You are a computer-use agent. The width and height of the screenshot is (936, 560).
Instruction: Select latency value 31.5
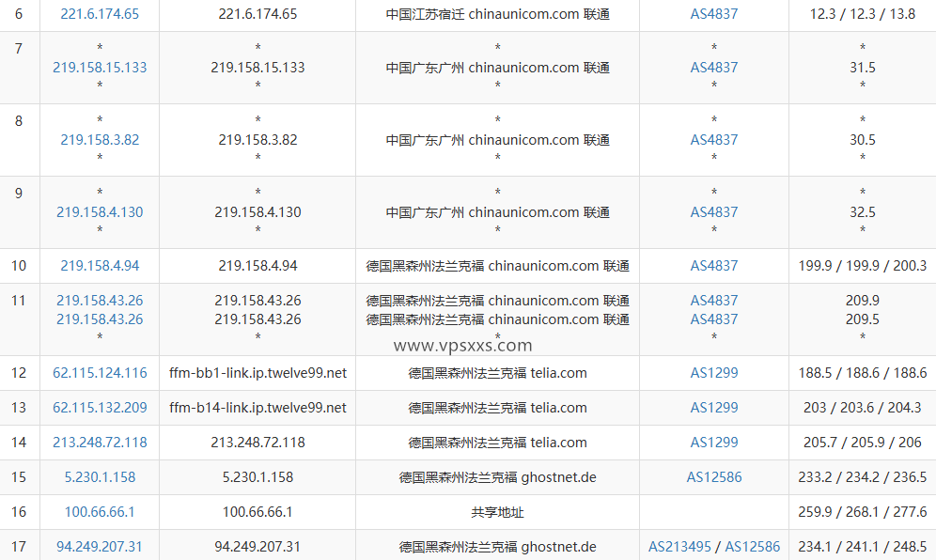(863, 68)
